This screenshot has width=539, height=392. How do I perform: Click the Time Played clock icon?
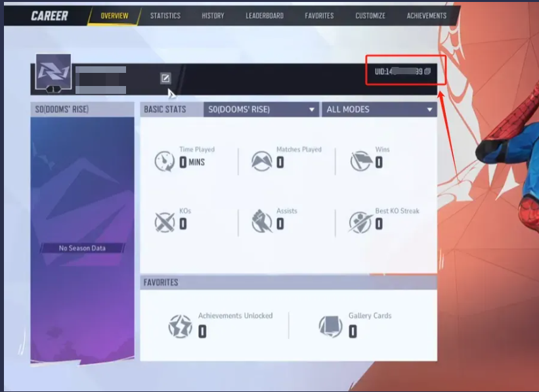tap(165, 161)
